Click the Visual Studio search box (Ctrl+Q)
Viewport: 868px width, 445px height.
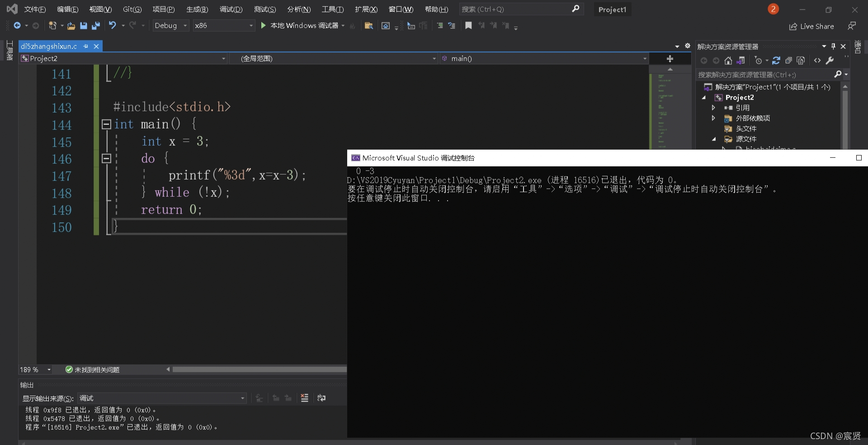[x=521, y=9]
